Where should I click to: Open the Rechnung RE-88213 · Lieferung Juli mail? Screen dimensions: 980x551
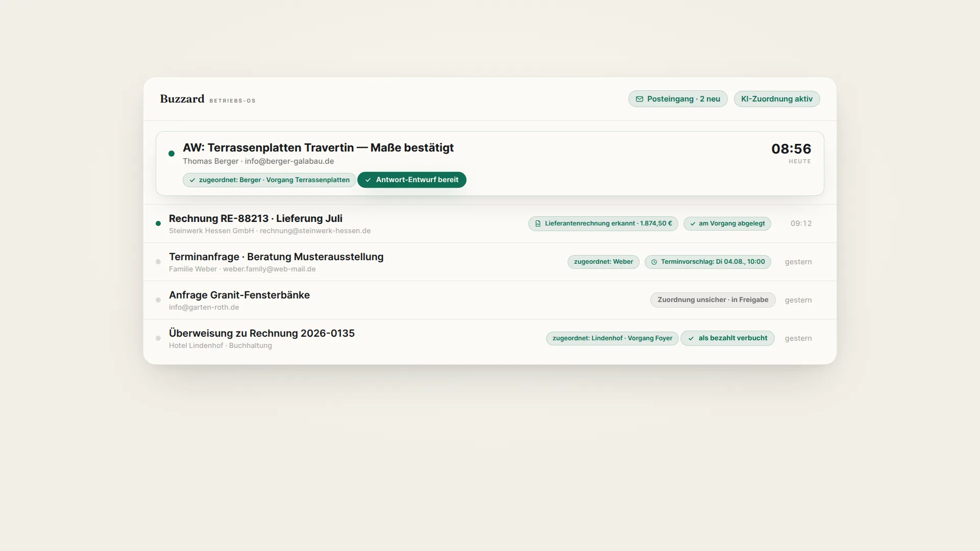click(x=256, y=218)
